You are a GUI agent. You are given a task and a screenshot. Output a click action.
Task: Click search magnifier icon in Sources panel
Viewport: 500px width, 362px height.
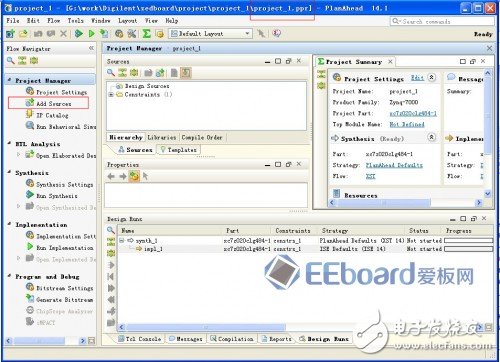click(x=111, y=73)
